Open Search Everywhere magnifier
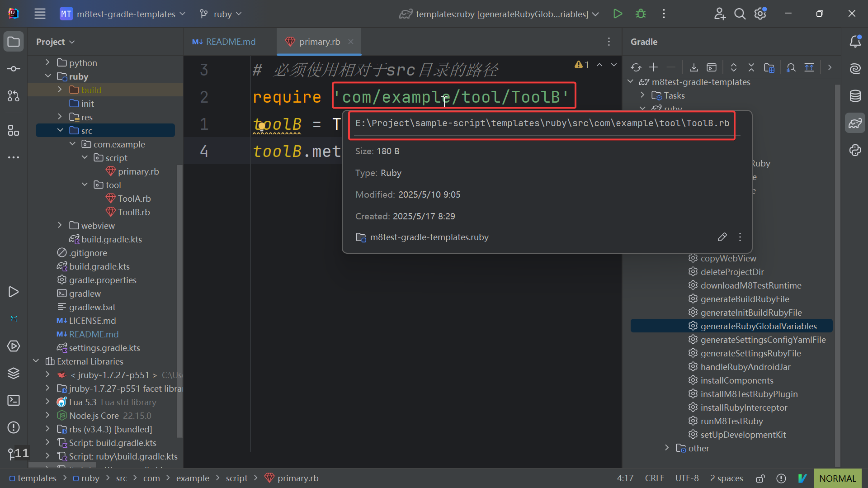This screenshot has height=488, width=868. 740,14
